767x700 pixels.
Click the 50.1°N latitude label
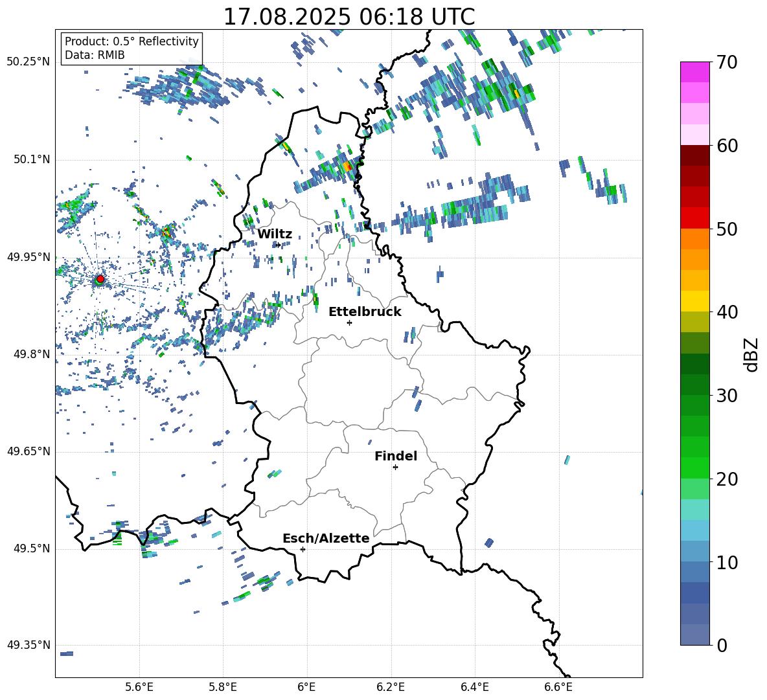pos(32,160)
